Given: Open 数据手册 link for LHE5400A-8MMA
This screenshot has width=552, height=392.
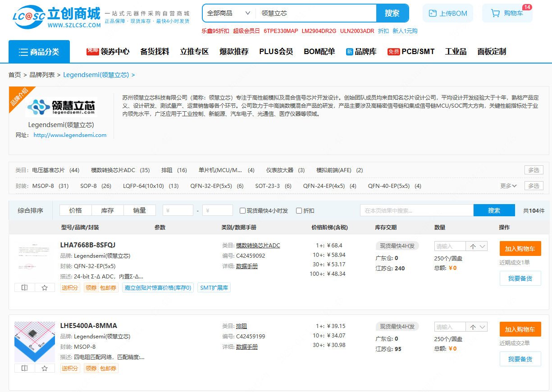Looking at the screenshot, I should point(247,347).
